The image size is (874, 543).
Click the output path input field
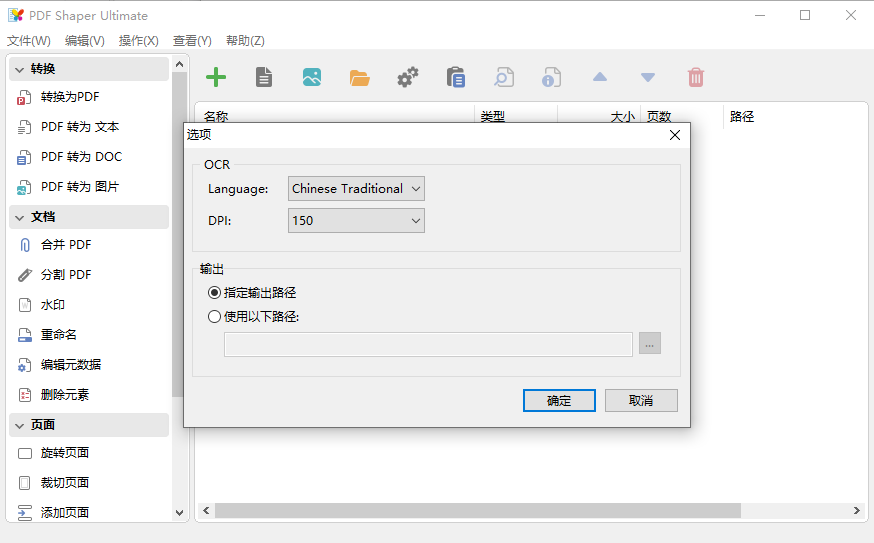pos(428,344)
